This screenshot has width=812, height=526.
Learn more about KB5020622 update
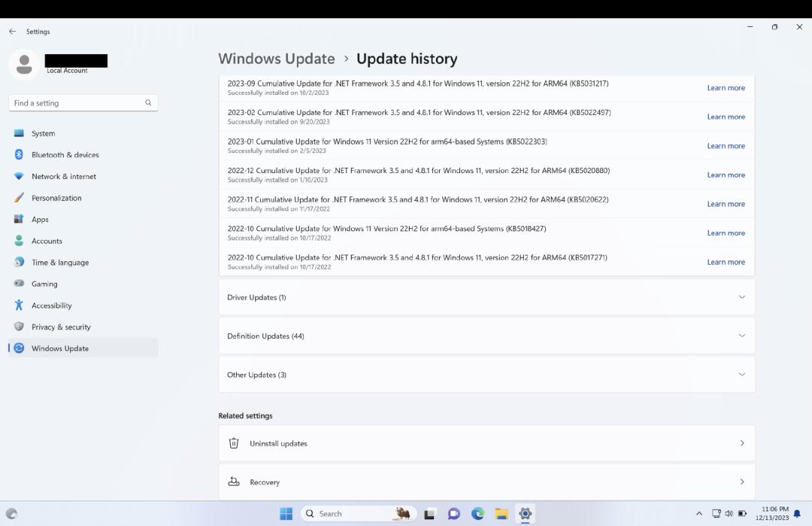pyautogui.click(x=726, y=204)
